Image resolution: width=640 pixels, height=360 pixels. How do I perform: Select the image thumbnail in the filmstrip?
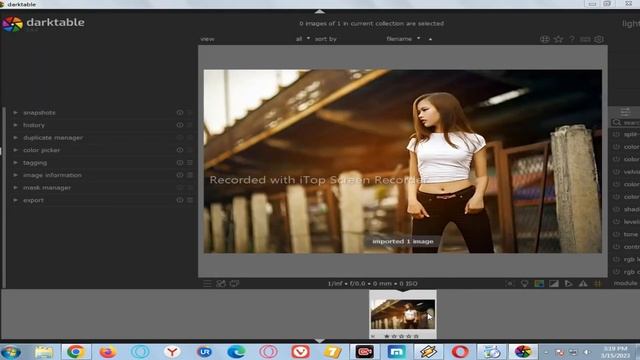click(x=403, y=314)
